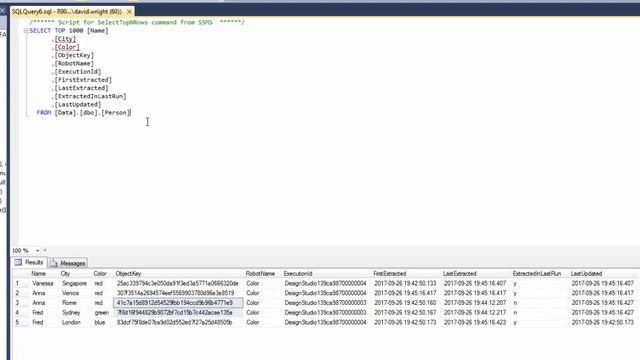Select row 2 header in results grid
This screenshot has height=360, width=640.
20,293
